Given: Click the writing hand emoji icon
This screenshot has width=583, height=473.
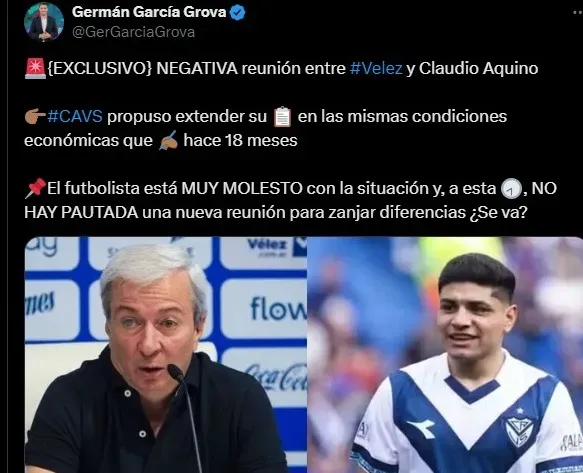Looking at the screenshot, I should point(168,141).
